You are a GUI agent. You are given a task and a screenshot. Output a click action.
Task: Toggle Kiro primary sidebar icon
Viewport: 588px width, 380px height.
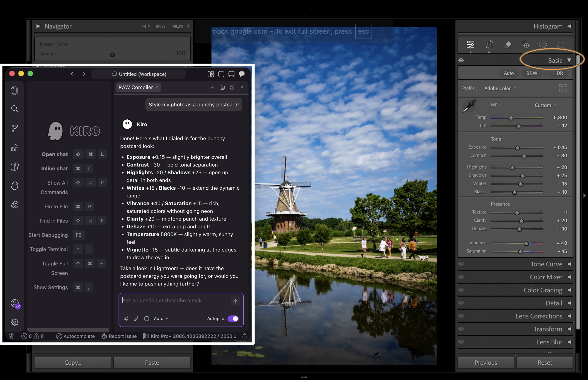221,74
